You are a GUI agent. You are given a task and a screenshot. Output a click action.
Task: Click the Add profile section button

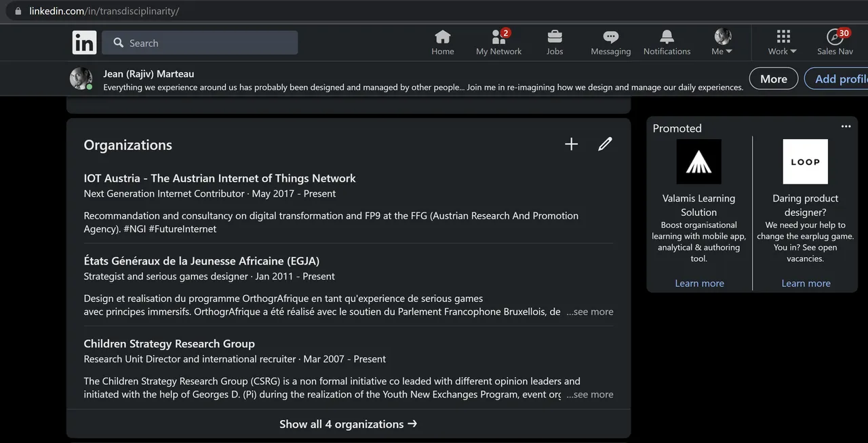pos(836,79)
